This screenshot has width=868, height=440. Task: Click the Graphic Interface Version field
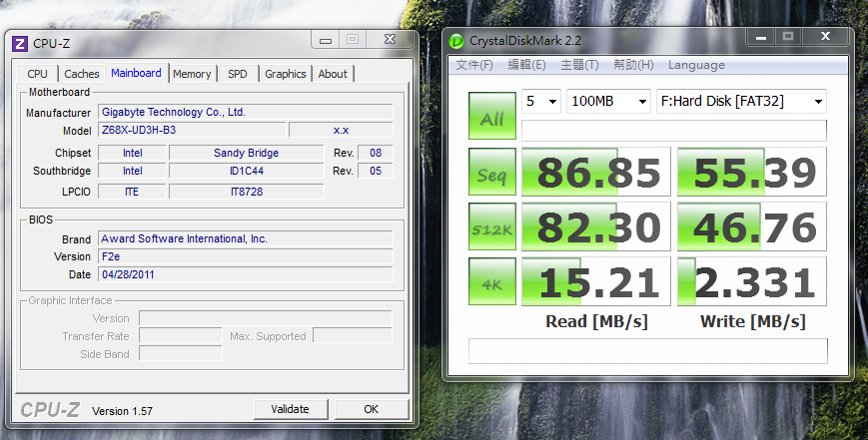pyautogui.click(x=265, y=318)
